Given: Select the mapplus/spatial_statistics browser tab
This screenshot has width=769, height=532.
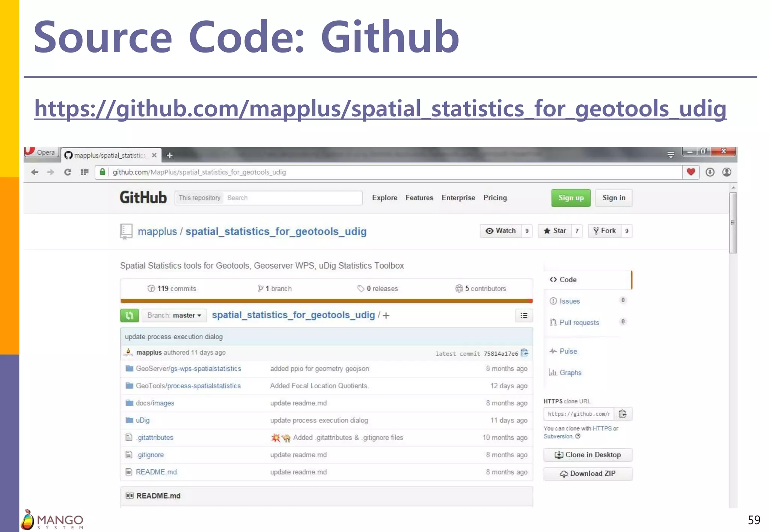Looking at the screenshot, I should 111,155.
